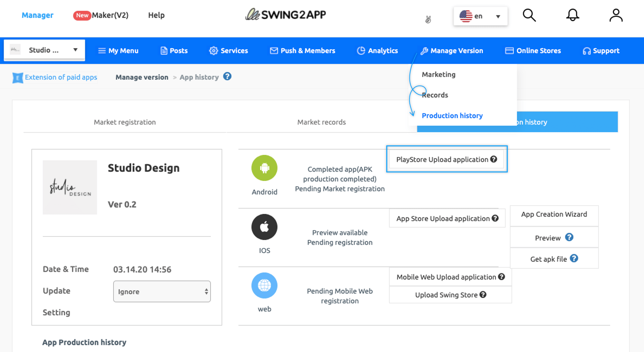Open the Analytics navigation item
644x352 pixels.
377,51
